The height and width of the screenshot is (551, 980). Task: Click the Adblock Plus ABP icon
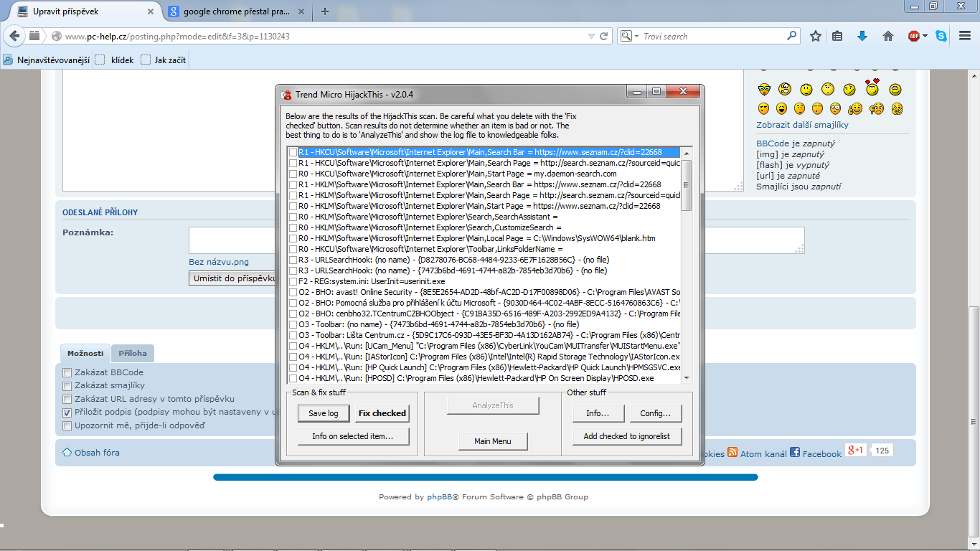pyautogui.click(x=914, y=36)
